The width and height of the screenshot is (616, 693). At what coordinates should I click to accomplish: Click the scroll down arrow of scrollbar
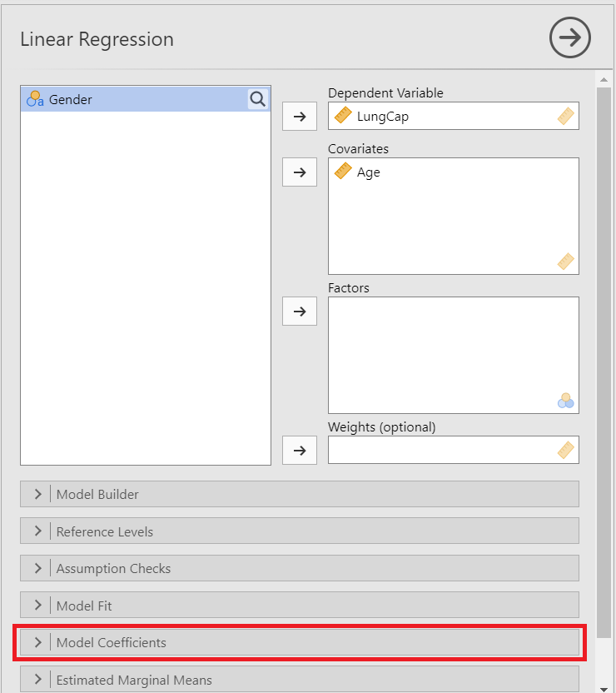pyautogui.click(x=604, y=687)
